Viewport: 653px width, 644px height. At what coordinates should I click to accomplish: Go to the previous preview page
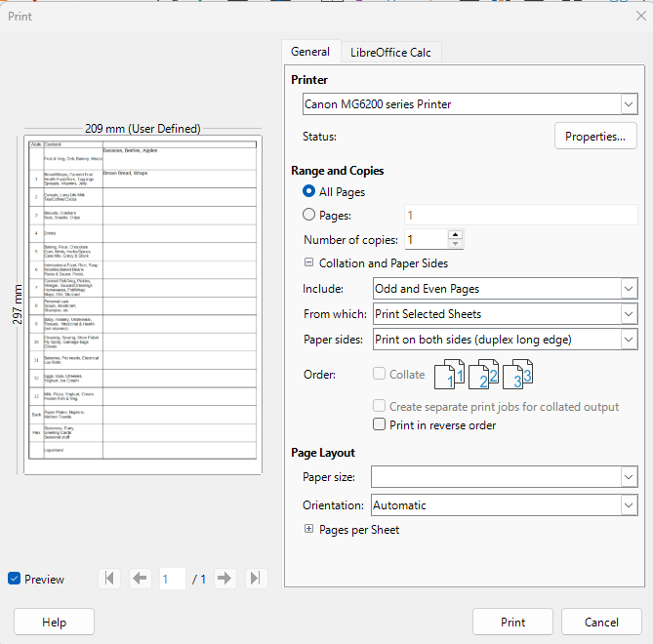(140, 579)
